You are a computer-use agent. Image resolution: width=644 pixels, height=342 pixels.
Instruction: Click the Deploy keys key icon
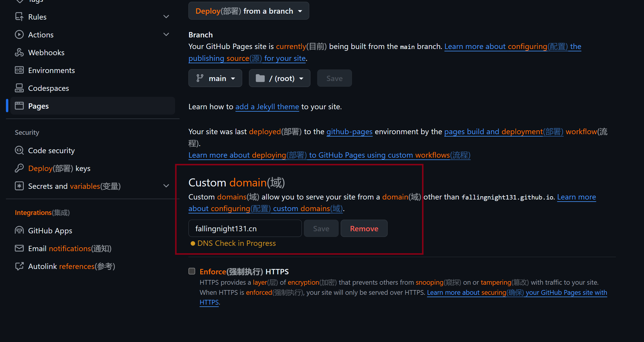click(19, 168)
